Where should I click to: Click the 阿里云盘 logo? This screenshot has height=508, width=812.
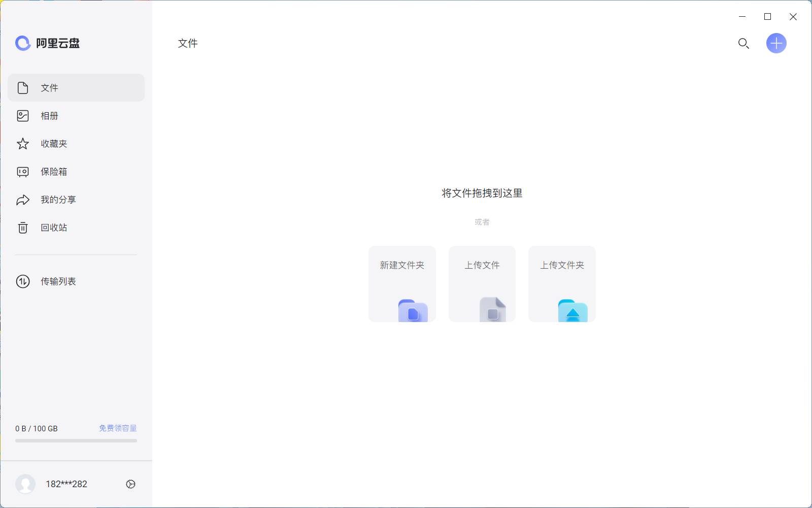pos(49,43)
